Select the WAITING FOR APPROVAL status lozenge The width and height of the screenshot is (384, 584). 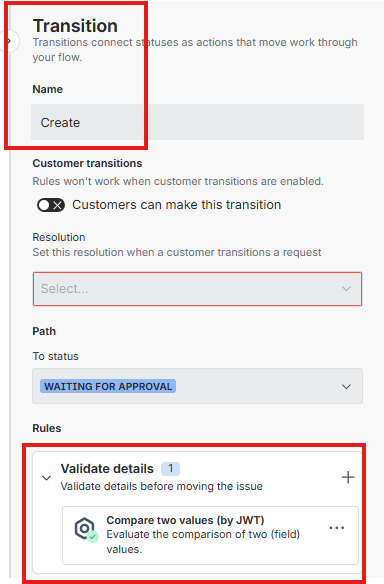point(108,386)
